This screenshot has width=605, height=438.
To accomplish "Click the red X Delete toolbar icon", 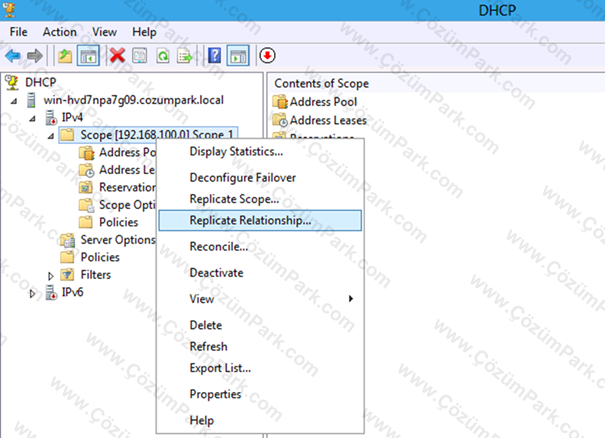I will (117, 56).
